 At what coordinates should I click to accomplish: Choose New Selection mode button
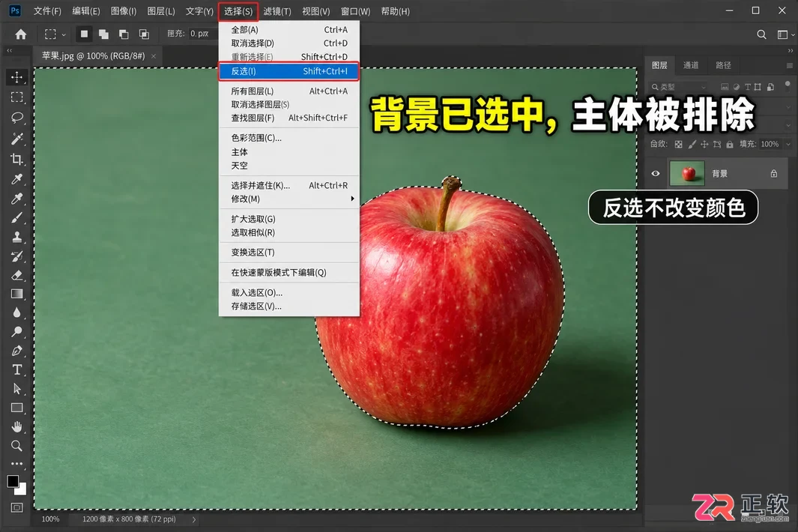pos(84,34)
